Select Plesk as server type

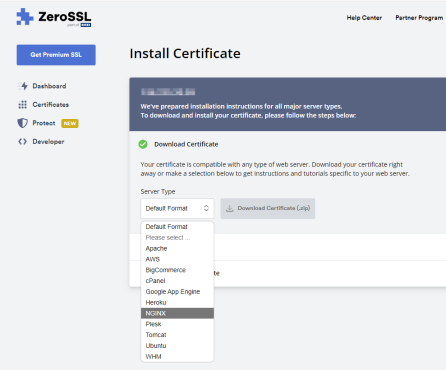click(177, 324)
